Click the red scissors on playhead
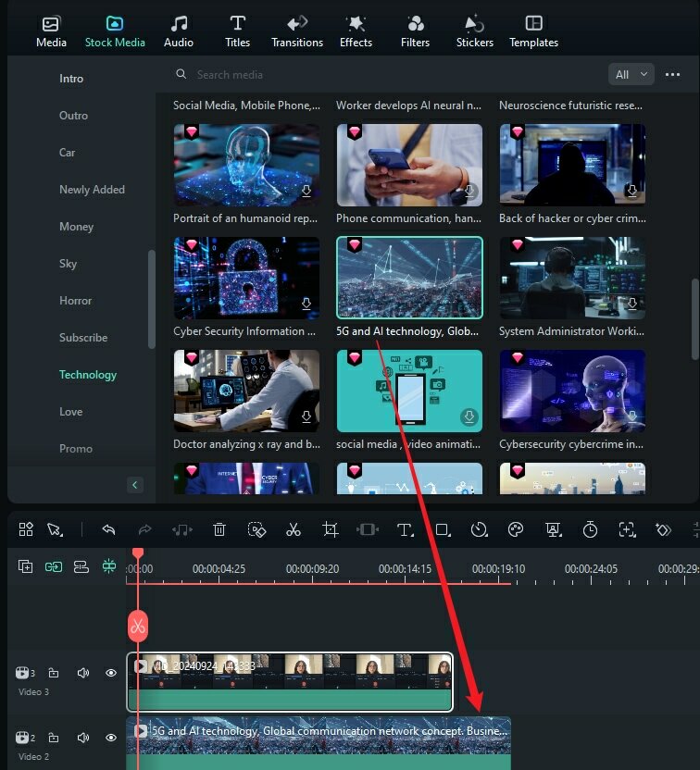This screenshot has width=700, height=770. point(138,627)
